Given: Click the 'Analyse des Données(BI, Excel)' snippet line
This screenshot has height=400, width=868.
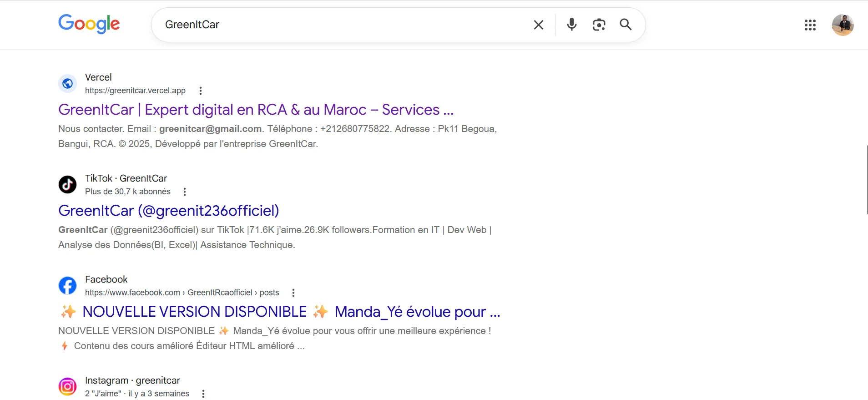Looking at the screenshot, I should tap(177, 245).
